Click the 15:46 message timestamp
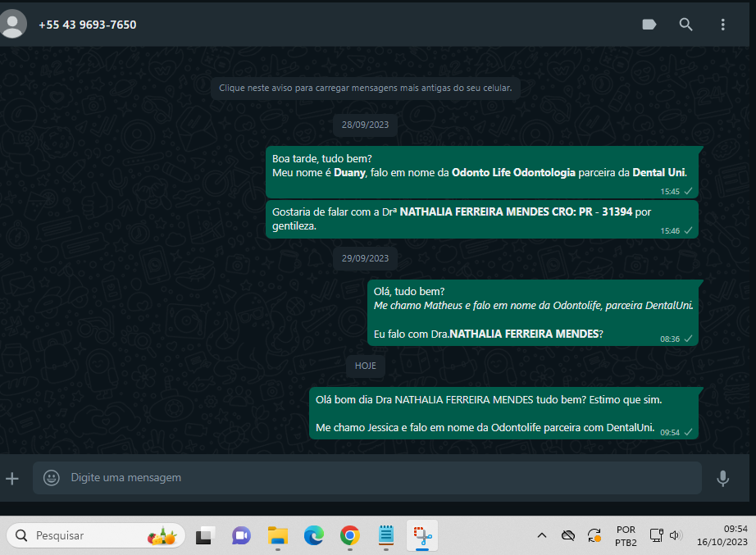Viewport: 756px width, 555px height. coord(670,231)
